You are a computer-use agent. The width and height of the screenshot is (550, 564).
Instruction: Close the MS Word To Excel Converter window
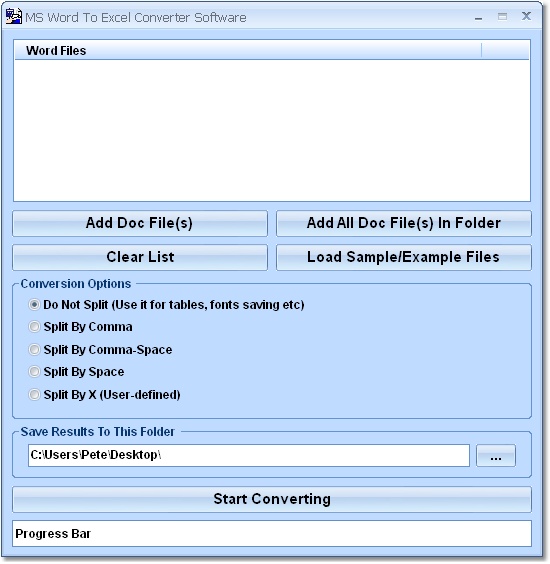(526, 16)
